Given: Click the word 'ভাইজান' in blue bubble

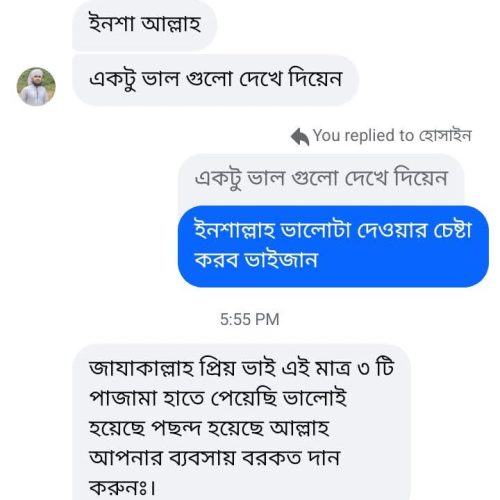Looking at the screenshot, I should pos(281,260).
